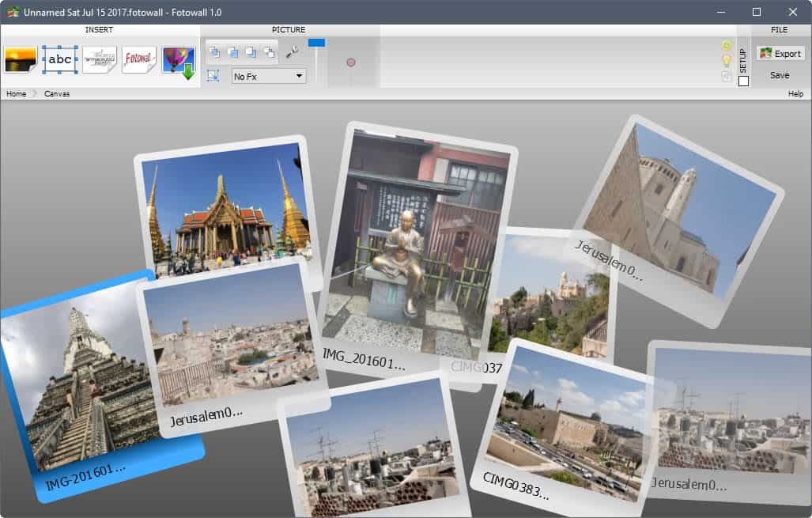
Task: Add a text element using the abc icon
Action: (x=59, y=59)
